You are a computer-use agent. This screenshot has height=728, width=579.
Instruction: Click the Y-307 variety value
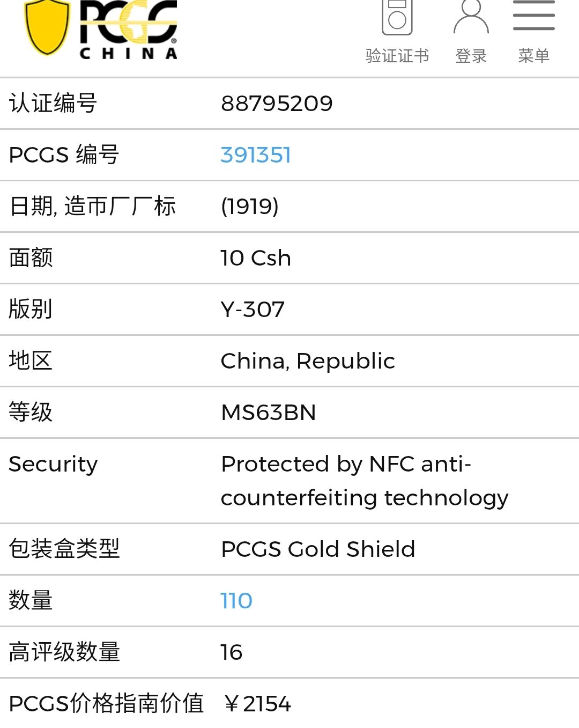(x=253, y=310)
